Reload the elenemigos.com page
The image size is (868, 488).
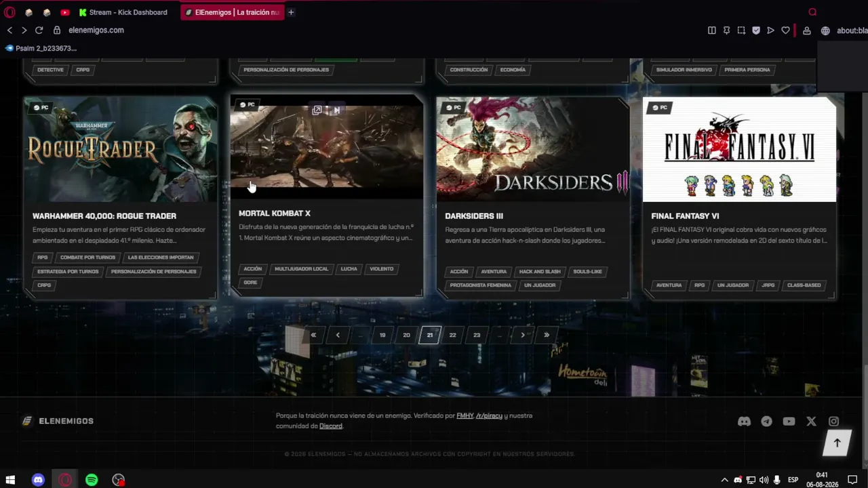point(39,30)
